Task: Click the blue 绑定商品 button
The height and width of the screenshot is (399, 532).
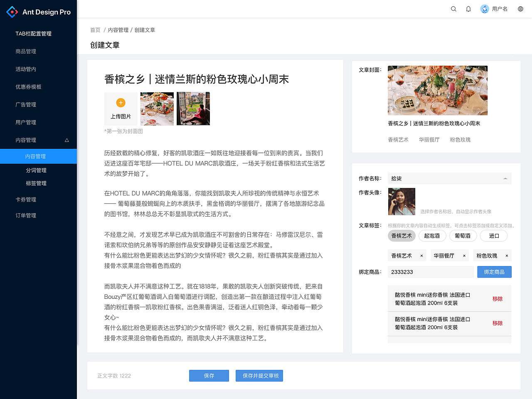Action: point(494,272)
